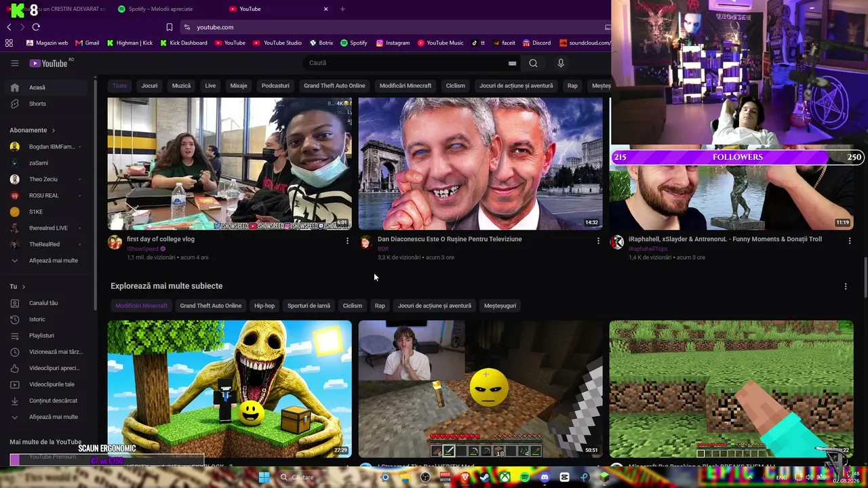Viewport: 868px width, 488px height.
Task: Play the 'first day of college vlog' thumbnail
Action: click(x=230, y=163)
